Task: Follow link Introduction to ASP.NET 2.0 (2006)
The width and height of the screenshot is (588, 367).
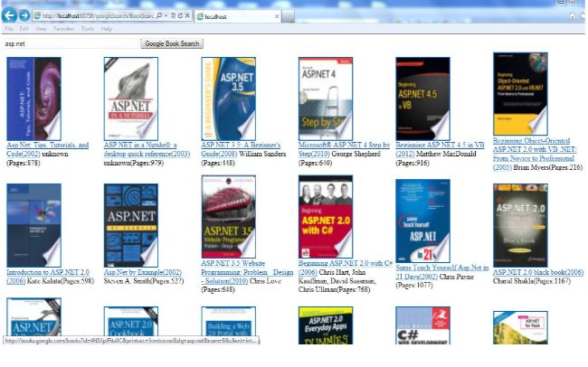Action: [x=48, y=277]
